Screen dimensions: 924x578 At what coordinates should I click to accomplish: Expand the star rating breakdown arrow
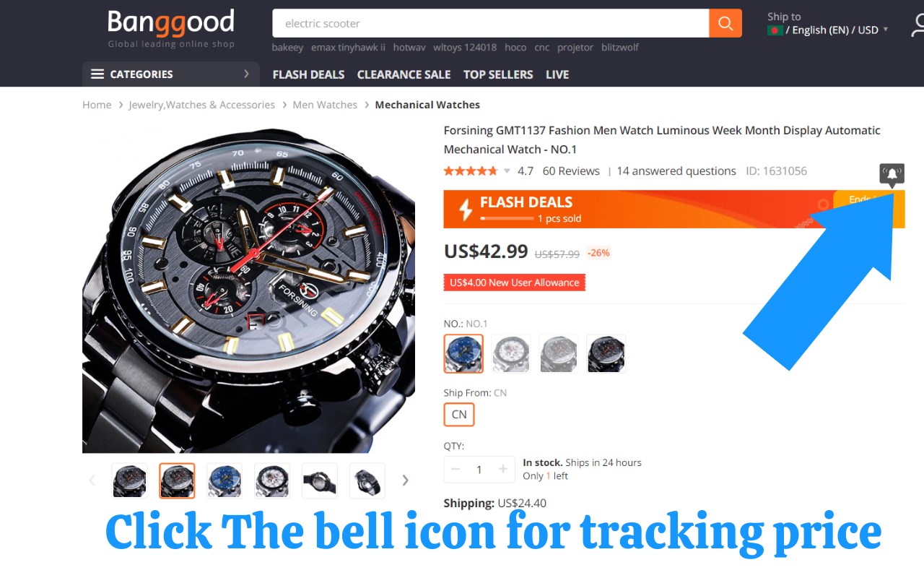click(507, 171)
